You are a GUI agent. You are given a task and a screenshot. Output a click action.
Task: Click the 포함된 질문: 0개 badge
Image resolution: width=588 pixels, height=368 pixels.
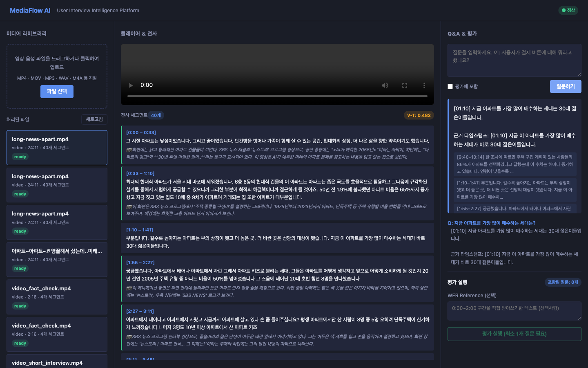(563, 282)
